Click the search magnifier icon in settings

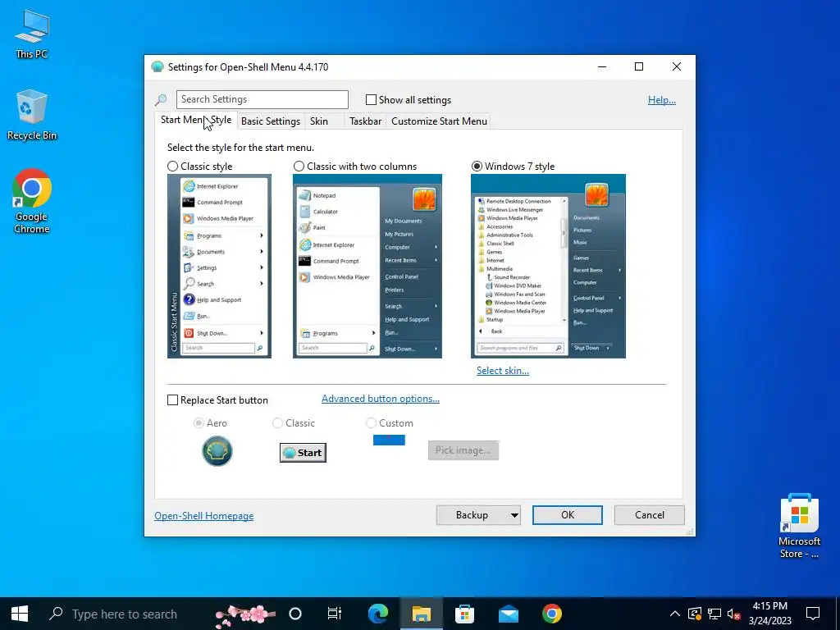pos(161,99)
